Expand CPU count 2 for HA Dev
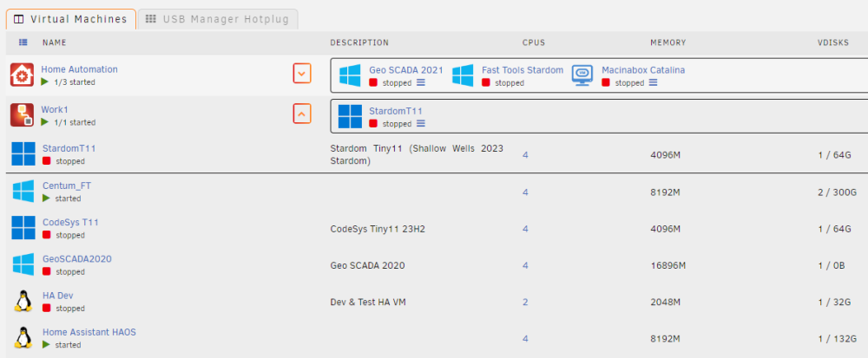The height and width of the screenshot is (358, 868). pyautogui.click(x=525, y=303)
